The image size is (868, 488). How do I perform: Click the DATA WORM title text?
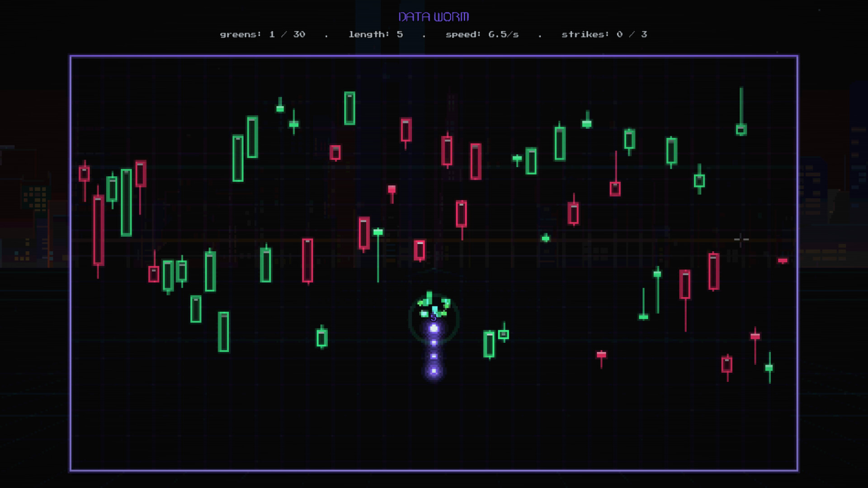434,17
